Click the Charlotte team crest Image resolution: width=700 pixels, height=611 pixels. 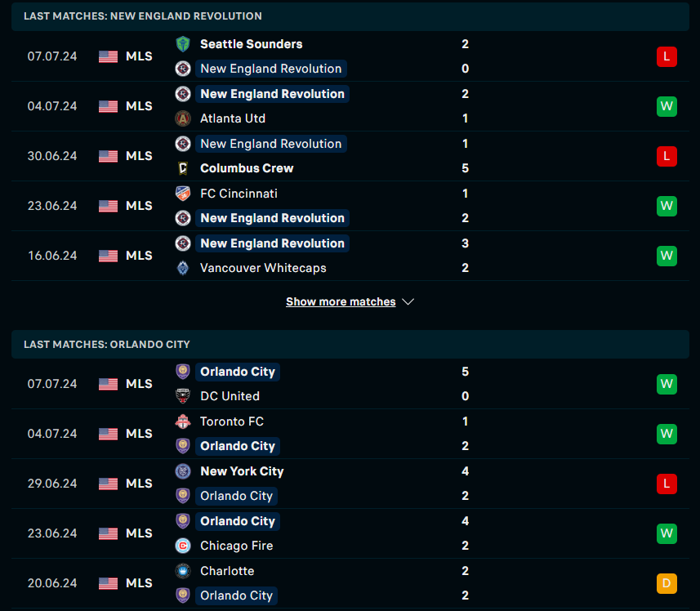click(x=183, y=571)
